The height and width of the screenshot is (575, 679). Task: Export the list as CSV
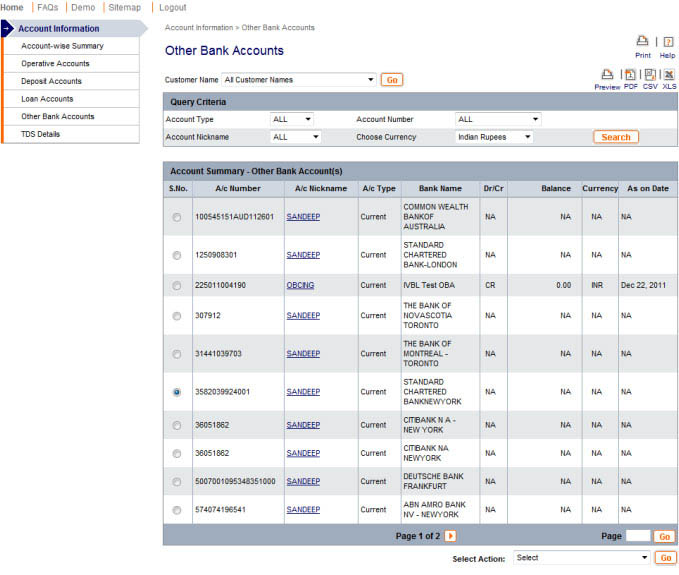pos(650,74)
